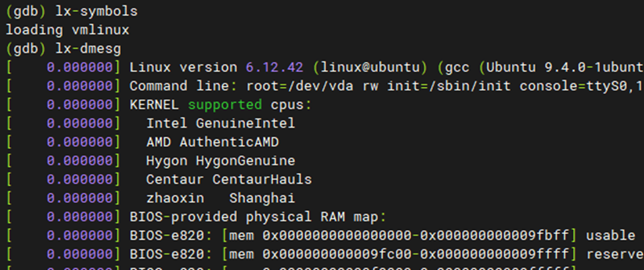This screenshot has width=644, height=270.
Task: Click the 'zhaoxin' text
Action: pyautogui.click(x=175, y=198)
